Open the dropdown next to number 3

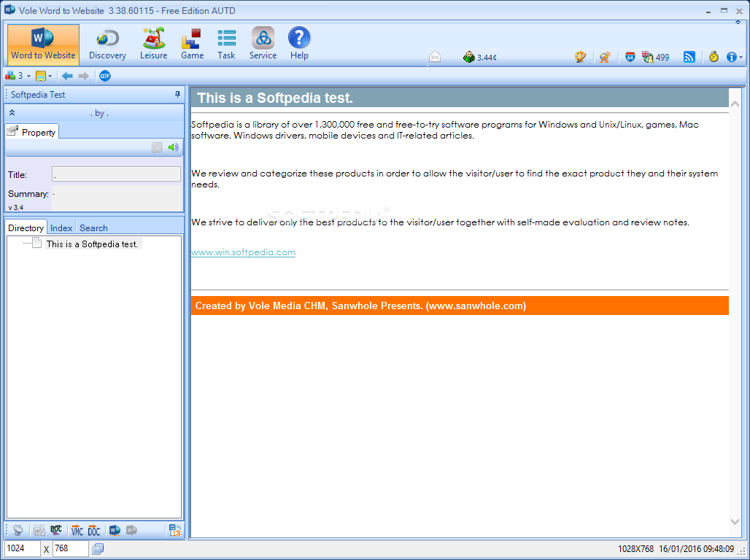coord(28,76)
